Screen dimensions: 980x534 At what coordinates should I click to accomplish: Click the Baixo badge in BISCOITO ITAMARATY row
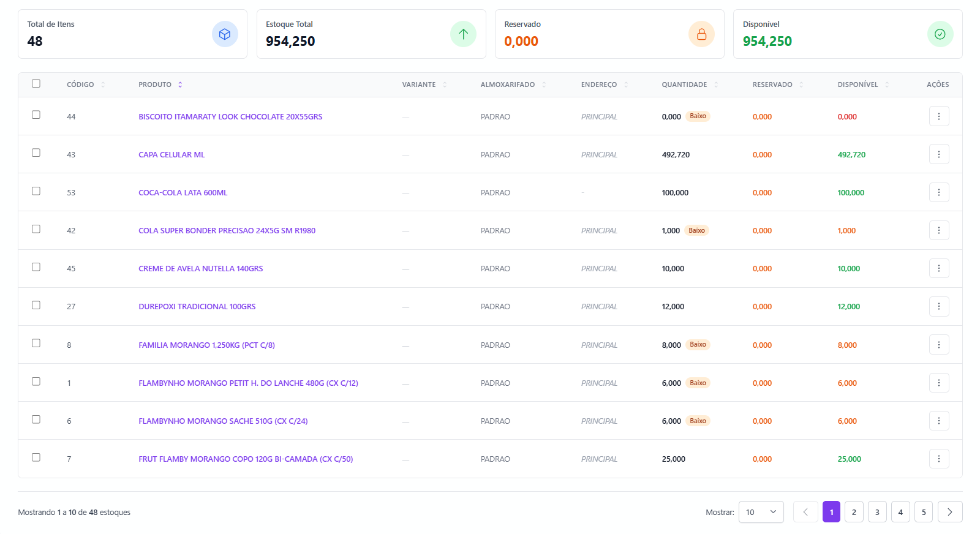tap(698, 116)
